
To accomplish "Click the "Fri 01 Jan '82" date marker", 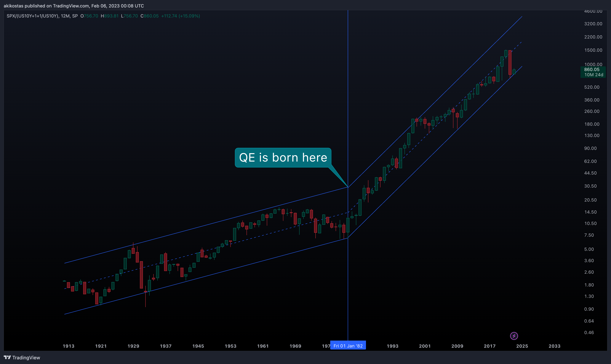I will [x=348, y=346].
